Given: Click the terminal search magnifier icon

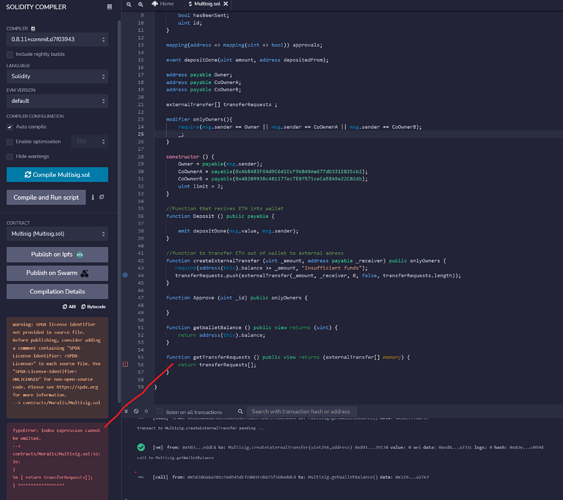Looking at the screenshot, I should tap(240, 411).
